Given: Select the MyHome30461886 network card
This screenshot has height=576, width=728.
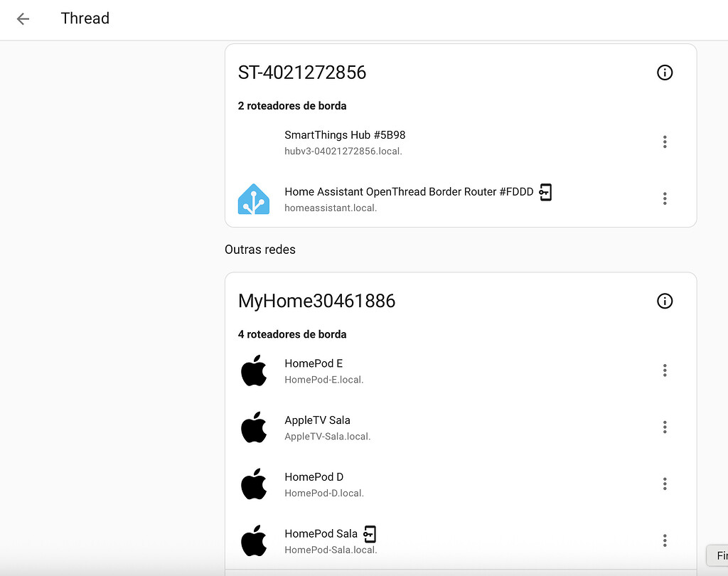Looking at the screenshot, I should [x=460, y=301].
